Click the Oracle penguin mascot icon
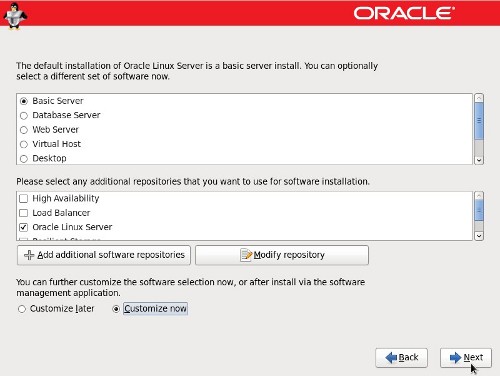 coord(15,16)
